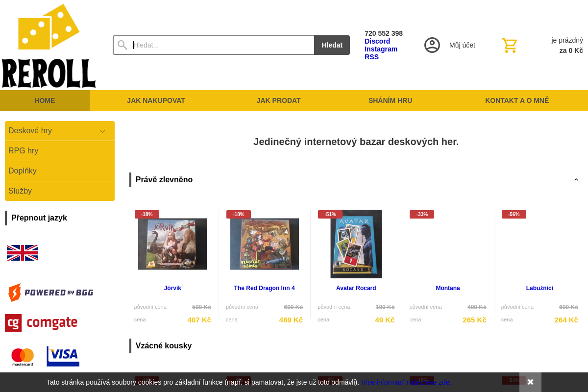588x392 pixels.
Task: Click the Reroll dice logo
Action: [x=49, y=46]
